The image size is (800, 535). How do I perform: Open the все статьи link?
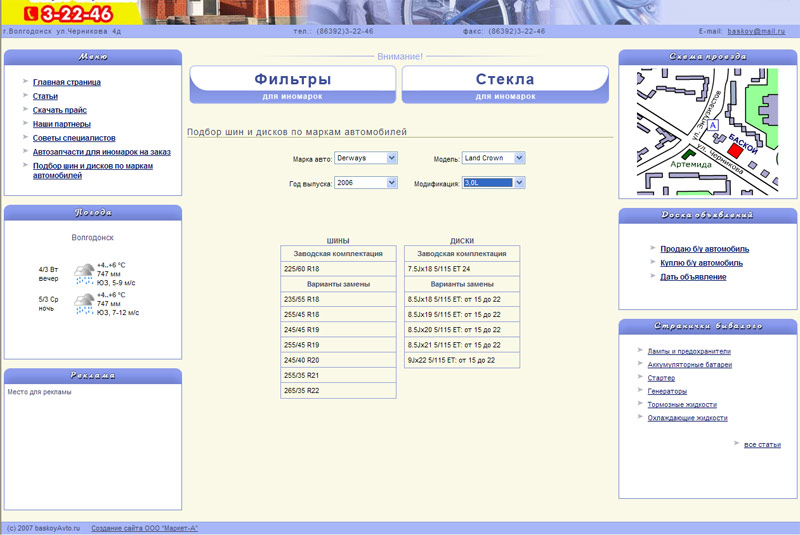click(762, 444)
